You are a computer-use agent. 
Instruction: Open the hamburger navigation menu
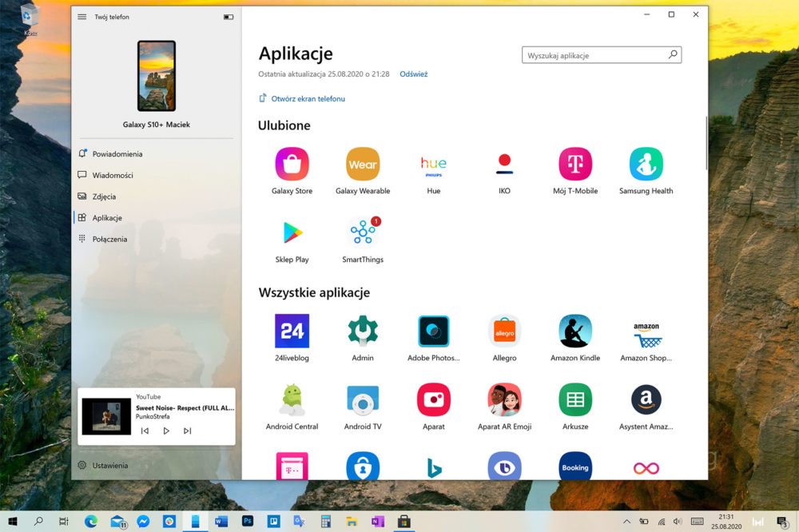point(82,17)
